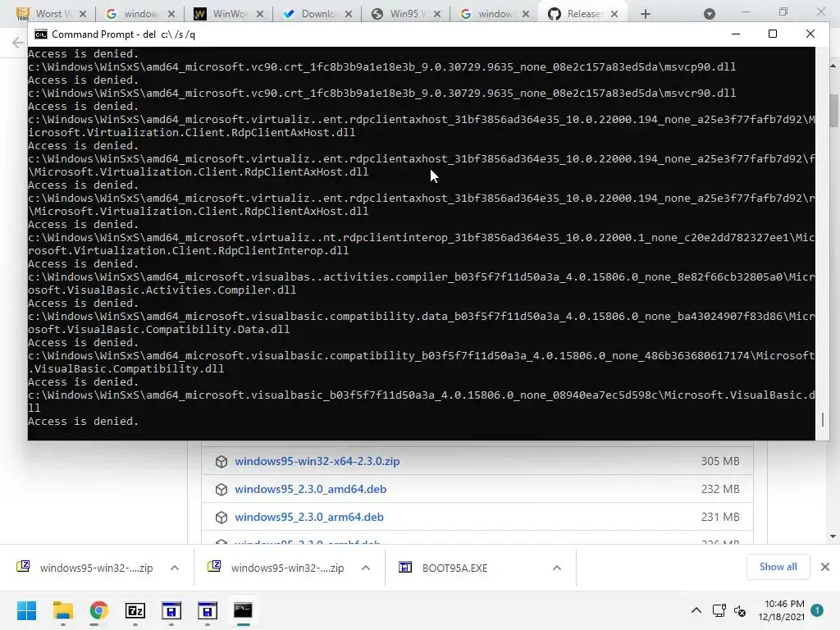Open second floppy-disk app on taskbar
This screenshot has width=840, height=630.
[x=208, y=610]
